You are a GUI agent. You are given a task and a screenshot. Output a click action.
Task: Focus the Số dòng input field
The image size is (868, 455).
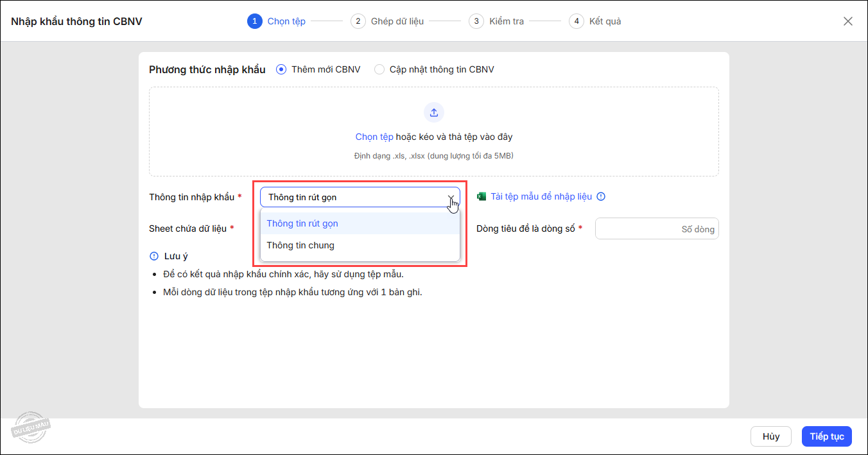(656, 229)
